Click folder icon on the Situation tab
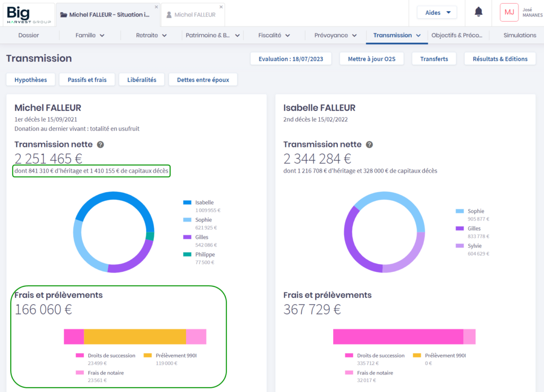This screenshot has height=392, width=544. [63, 15]
